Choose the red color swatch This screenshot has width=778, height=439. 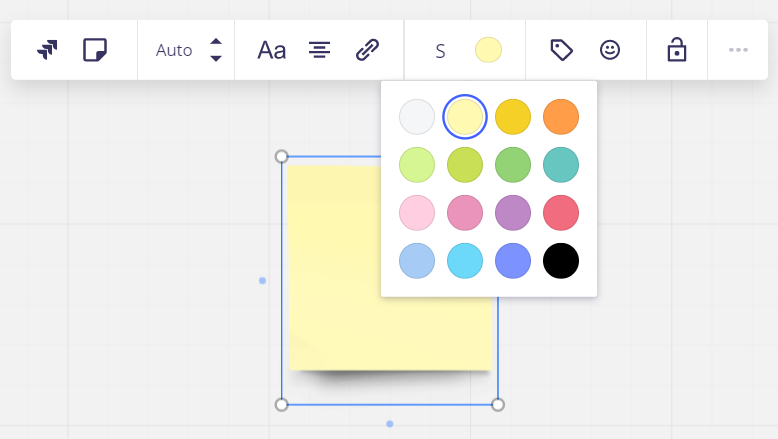pos(561,213)
